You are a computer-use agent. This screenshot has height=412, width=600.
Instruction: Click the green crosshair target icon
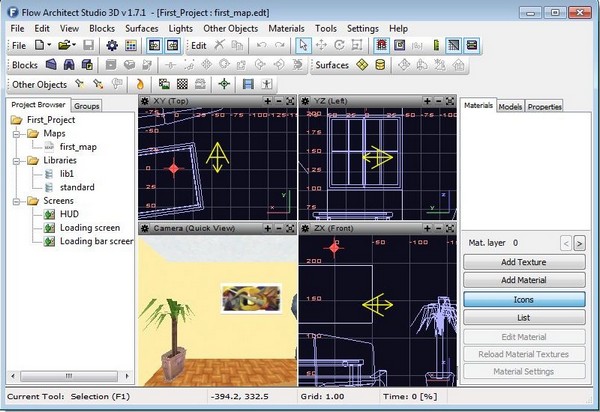[224, 84]
